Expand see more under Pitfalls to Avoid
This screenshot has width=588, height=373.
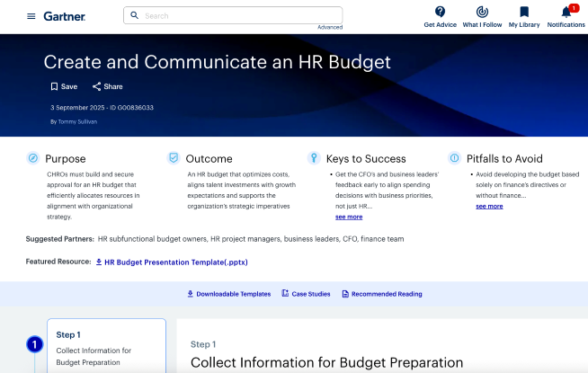[x=489, y=206]
